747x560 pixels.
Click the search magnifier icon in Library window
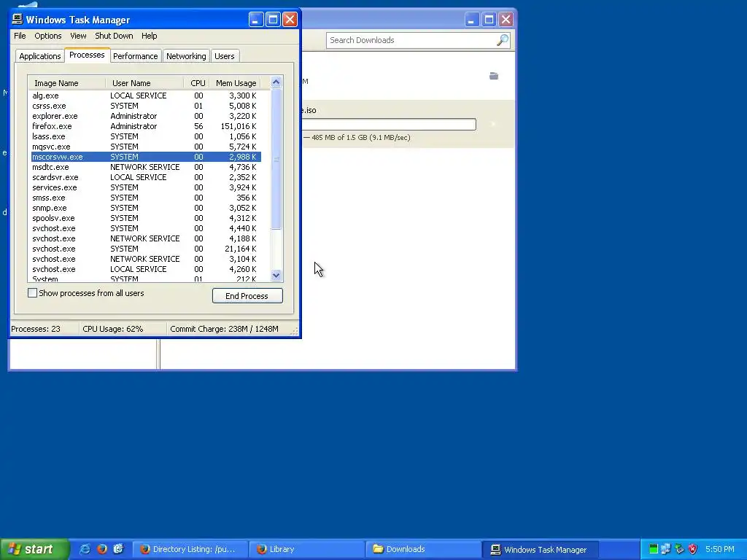point(502,41)
